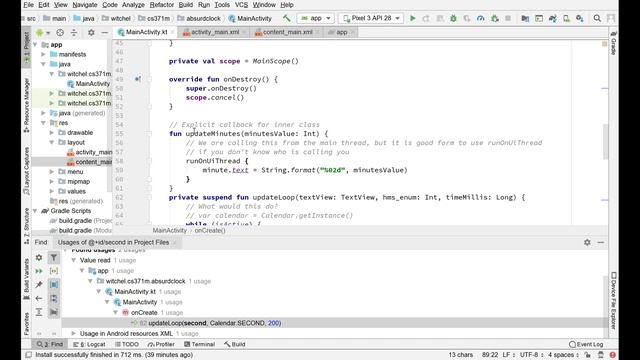Viewport: 640px width, 360px height.
Task: Open Project panel settings gear
Action: [x=91, y=33]
